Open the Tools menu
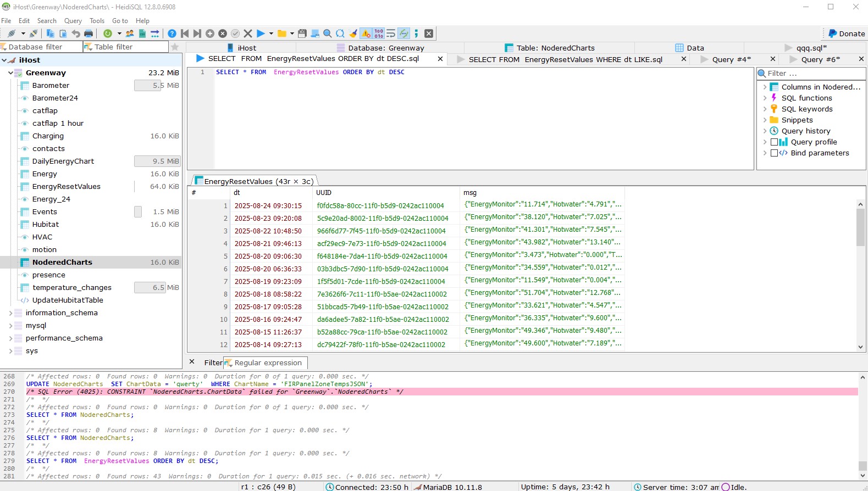 97,21
